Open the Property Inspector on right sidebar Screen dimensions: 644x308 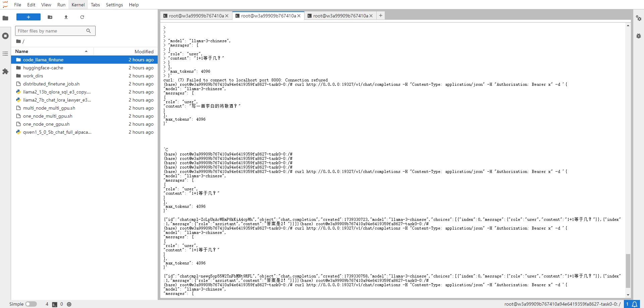click(x=638, y=18)
